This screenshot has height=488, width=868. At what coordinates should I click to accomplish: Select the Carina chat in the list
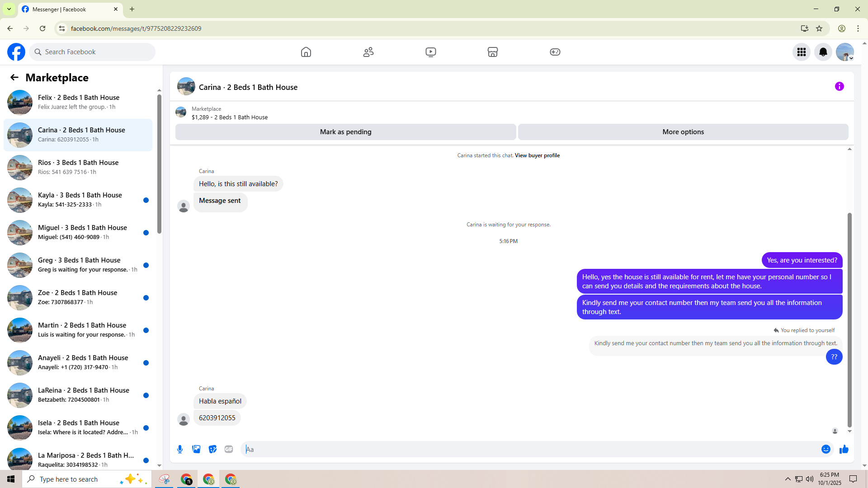pos(78,135)
